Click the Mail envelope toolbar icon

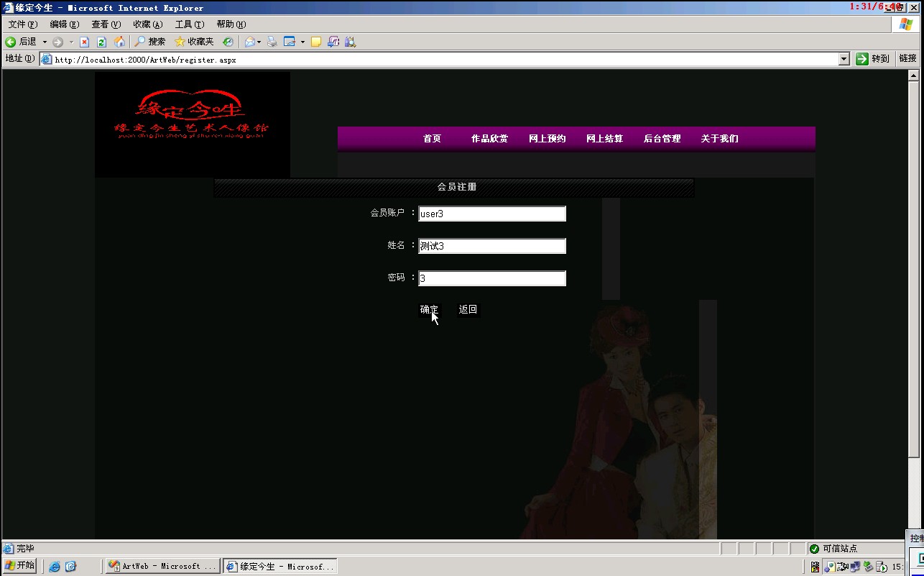(x=249, y=42)
